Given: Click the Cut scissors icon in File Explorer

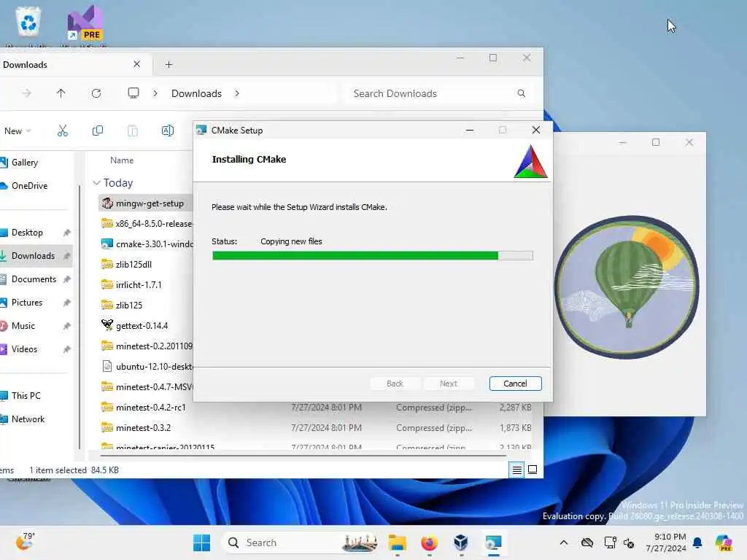Looking at the screenshot, I should point(63,131).
